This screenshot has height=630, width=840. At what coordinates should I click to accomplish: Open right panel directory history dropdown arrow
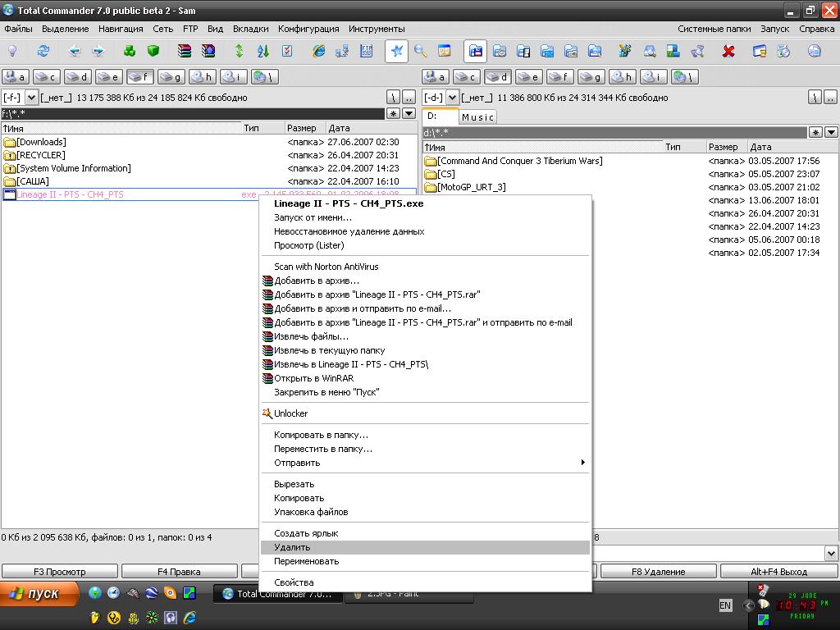click(831, 132)
